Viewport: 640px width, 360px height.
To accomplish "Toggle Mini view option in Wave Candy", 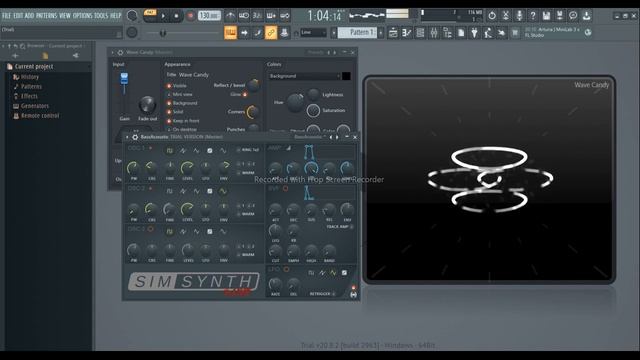I will [x=169, y=94].
